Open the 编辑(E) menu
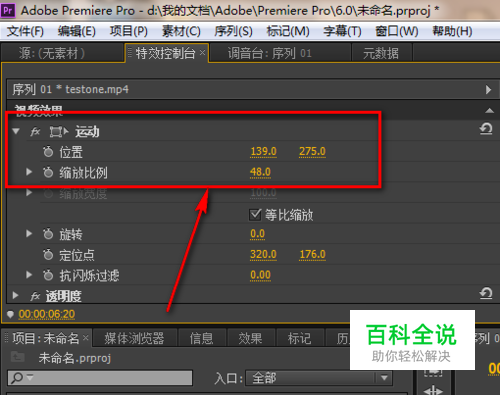The width and height of the screenshot is (500, 395). point(77,31)
